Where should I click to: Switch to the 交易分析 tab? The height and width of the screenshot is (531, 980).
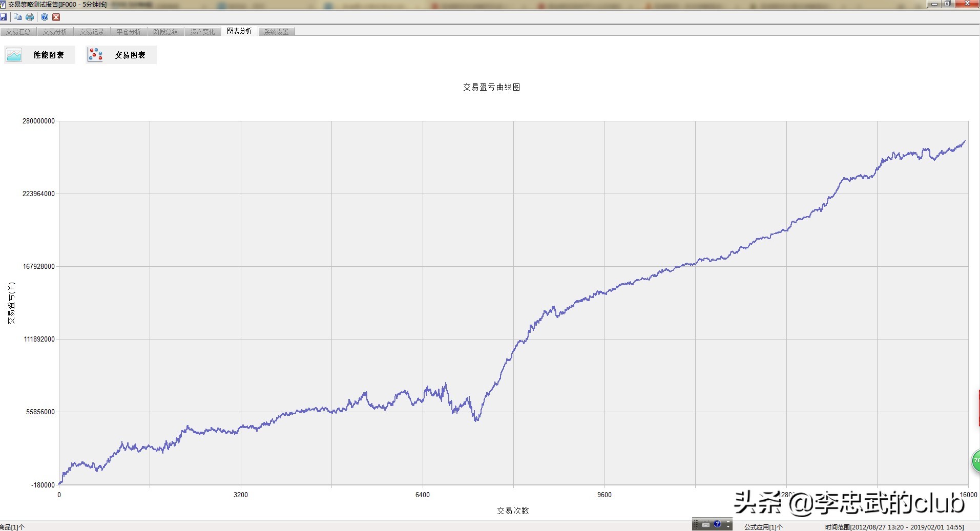(x=55, y=32)
